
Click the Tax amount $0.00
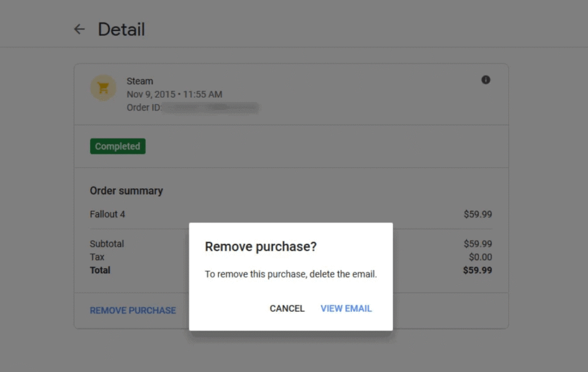481,257
